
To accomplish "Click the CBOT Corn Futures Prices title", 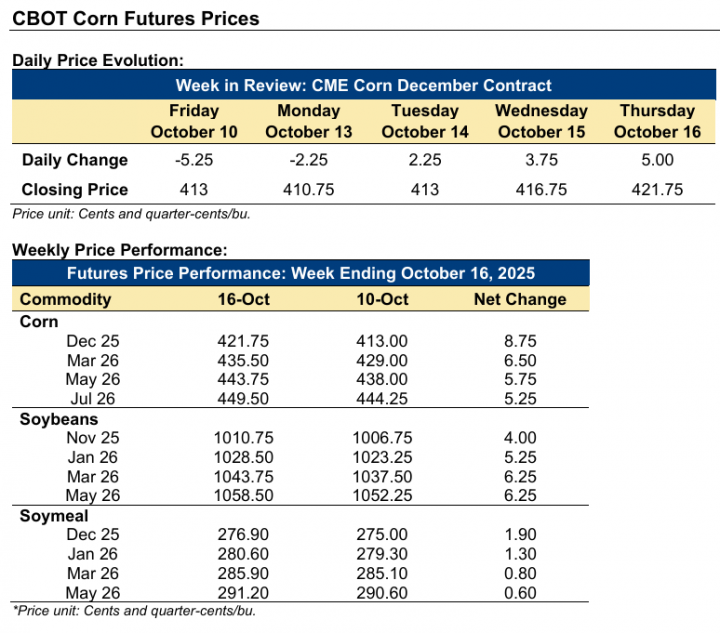I will (135, 19).
